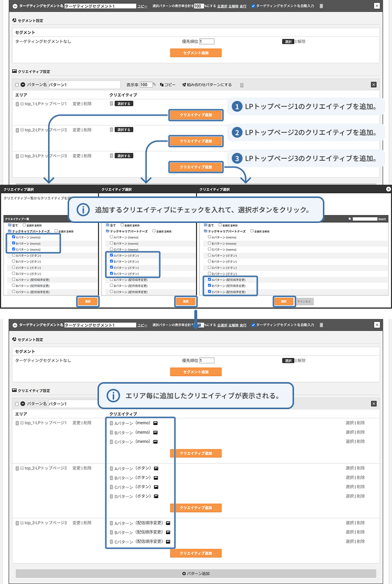Grab handle icon left of Dパターン (ボタン) added creative

111,496
